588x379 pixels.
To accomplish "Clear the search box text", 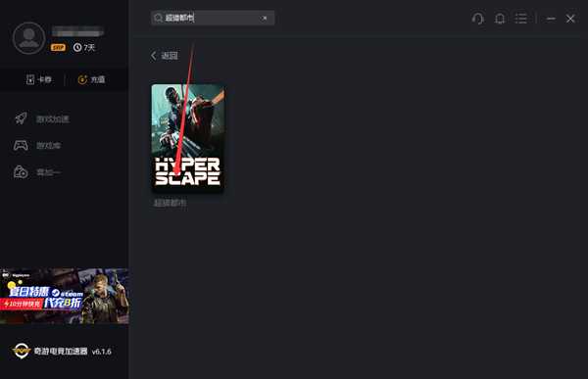I will (265, 18).
